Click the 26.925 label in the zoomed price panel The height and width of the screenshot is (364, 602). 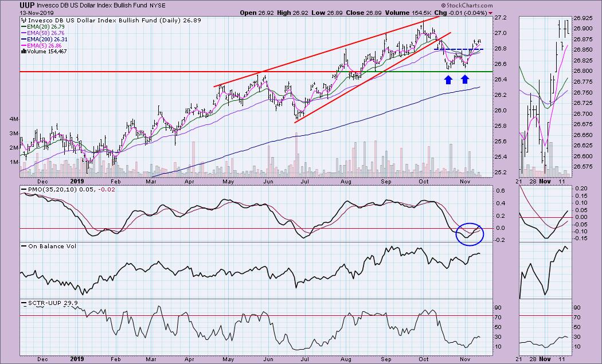[x=582, y=18]
